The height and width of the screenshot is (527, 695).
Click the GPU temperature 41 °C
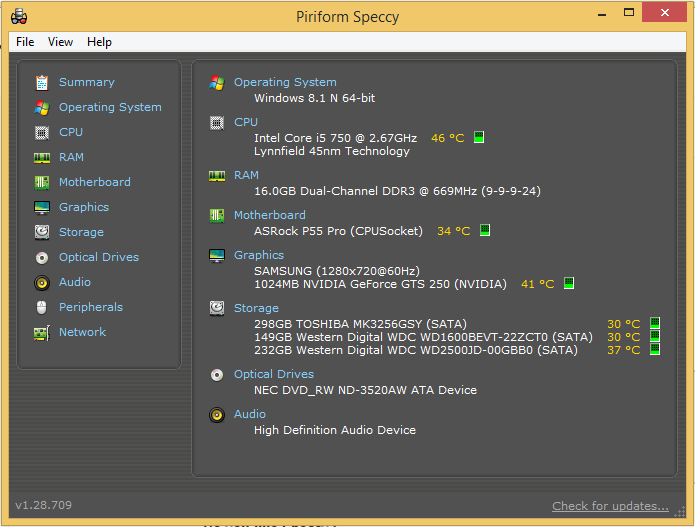click(538, 284)
